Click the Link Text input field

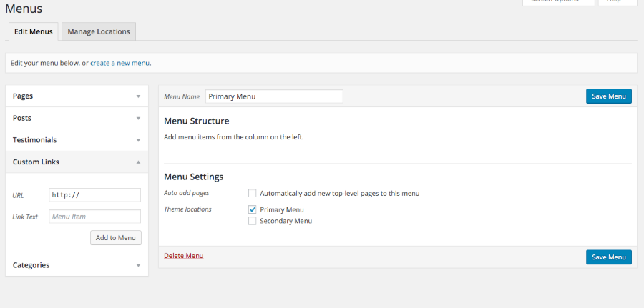[94, 217]
